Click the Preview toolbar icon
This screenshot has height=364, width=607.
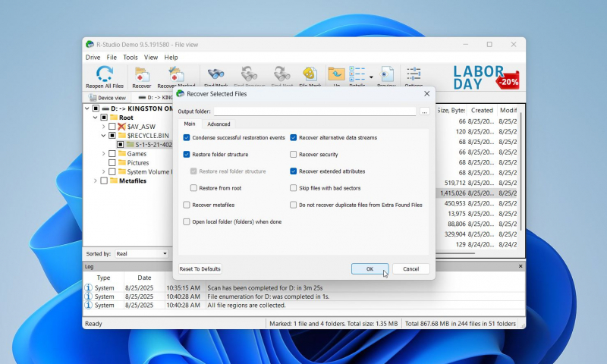click(x=386, y=74)
